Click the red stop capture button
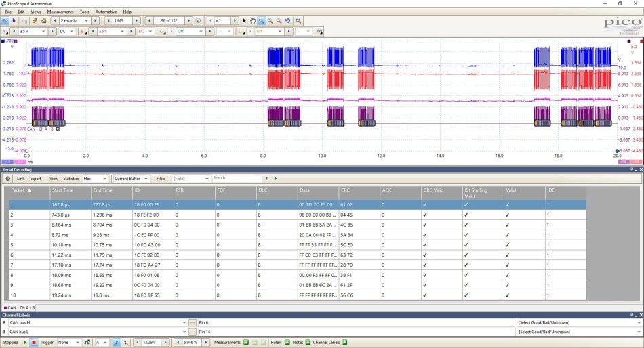The width and height of the screenshot is (644, 348). click(34, 343)
